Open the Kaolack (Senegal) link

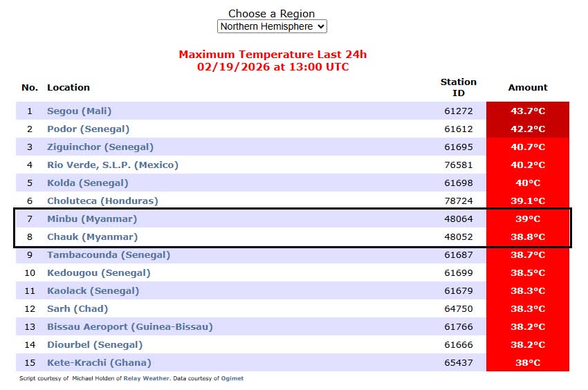(93, 290)
